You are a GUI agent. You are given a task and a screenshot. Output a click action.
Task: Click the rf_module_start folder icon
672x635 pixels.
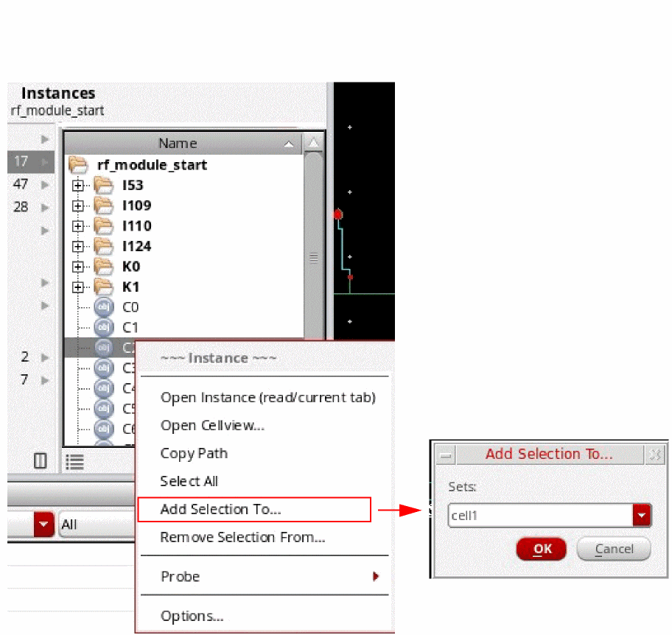[78, 165]
